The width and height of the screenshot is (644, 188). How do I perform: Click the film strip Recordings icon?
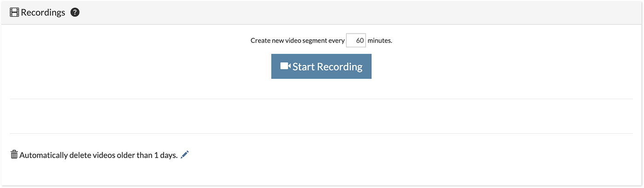(x=14, y=12)
